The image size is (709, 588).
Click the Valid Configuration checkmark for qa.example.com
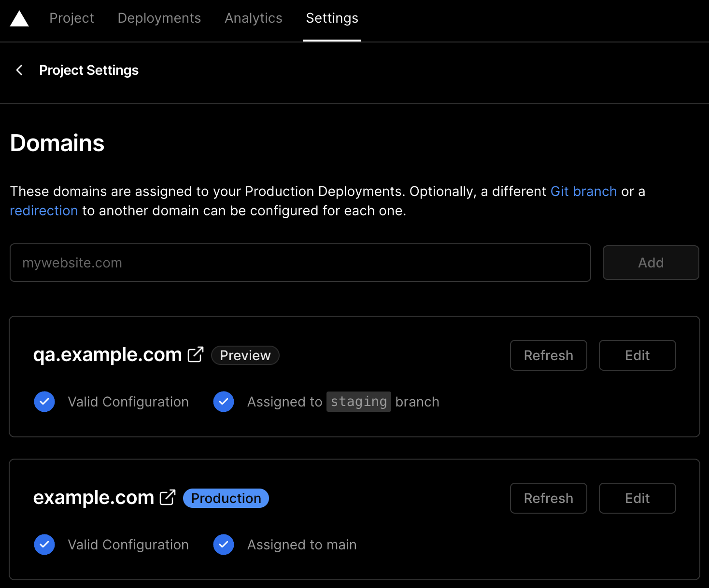coord(44,401)
